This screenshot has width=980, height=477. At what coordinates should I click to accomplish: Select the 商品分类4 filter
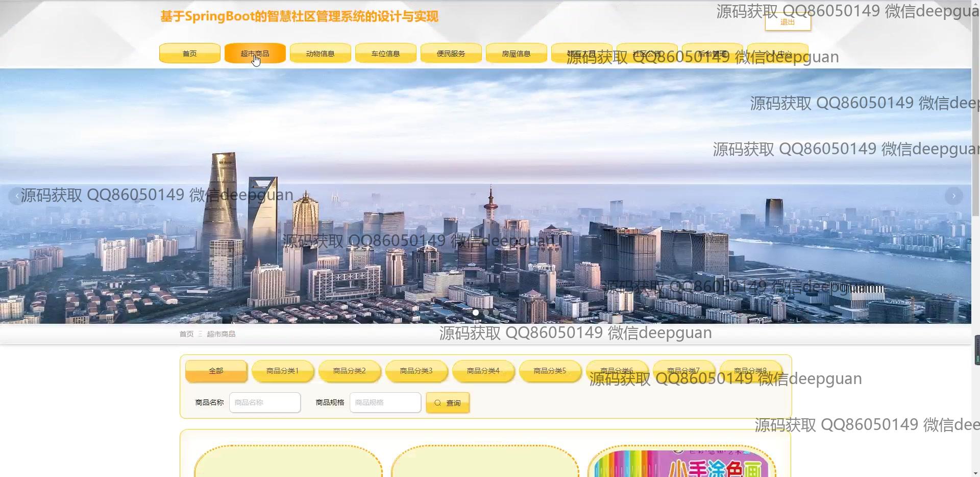click(483, 371)
